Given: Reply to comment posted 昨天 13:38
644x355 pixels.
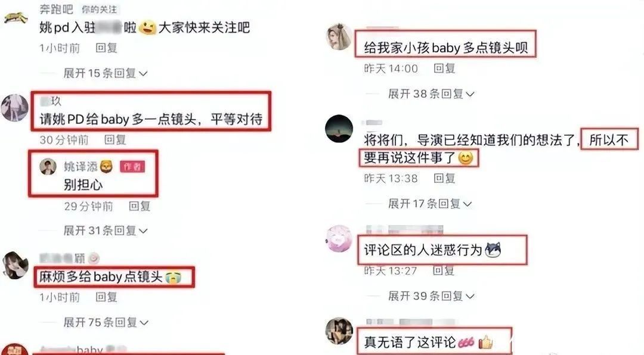Looking at the screenshot, I should [x=444, y=178].
